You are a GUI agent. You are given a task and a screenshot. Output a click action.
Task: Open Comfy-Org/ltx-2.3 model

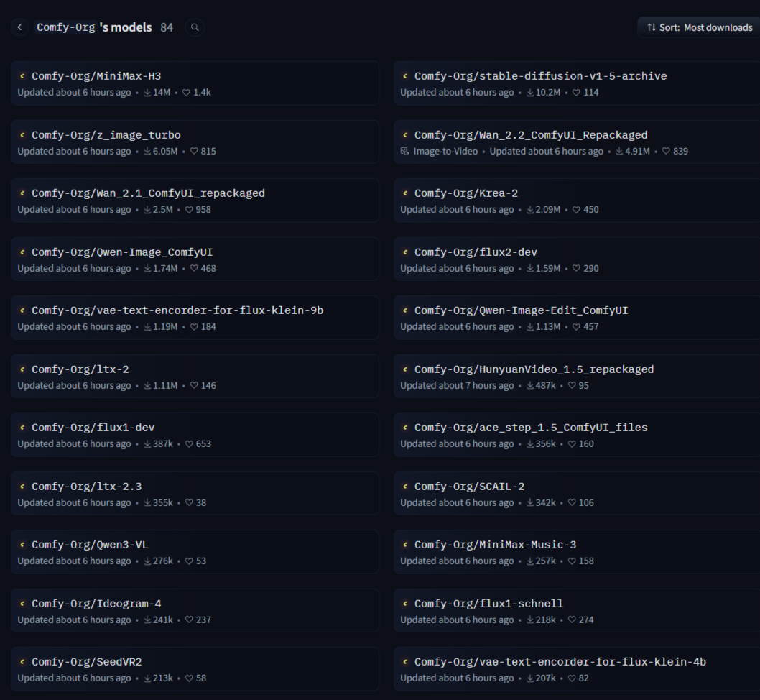[x=195, y=494]
